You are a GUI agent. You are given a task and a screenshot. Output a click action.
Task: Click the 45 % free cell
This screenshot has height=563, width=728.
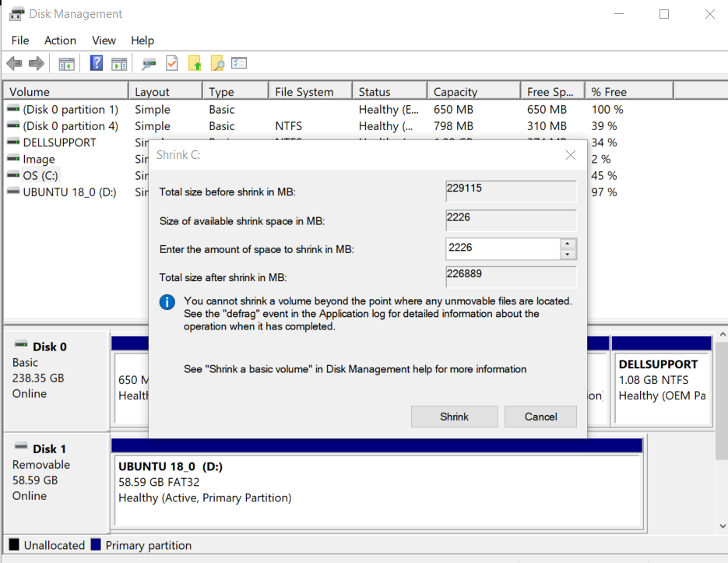click(603, 176)
